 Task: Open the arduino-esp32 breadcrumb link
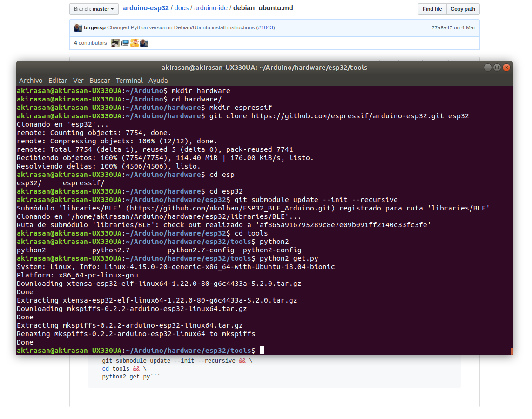tap(146, 8)
